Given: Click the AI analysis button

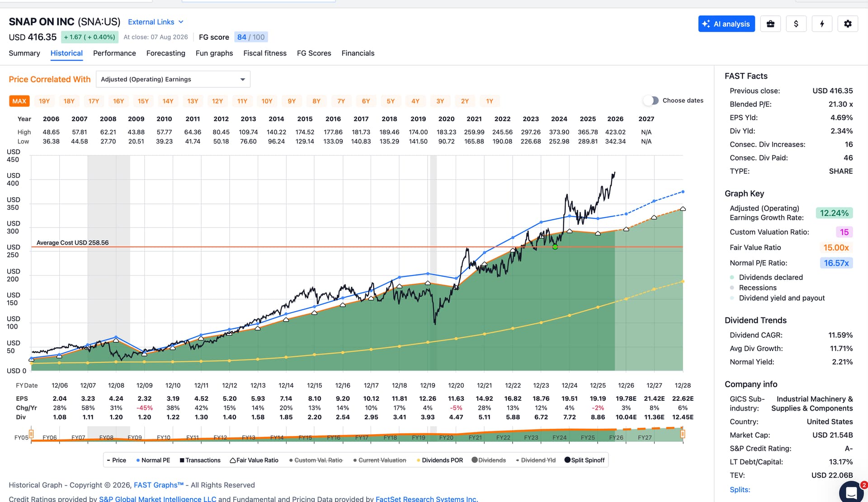Looking at the screenshot, I should 726,24.
